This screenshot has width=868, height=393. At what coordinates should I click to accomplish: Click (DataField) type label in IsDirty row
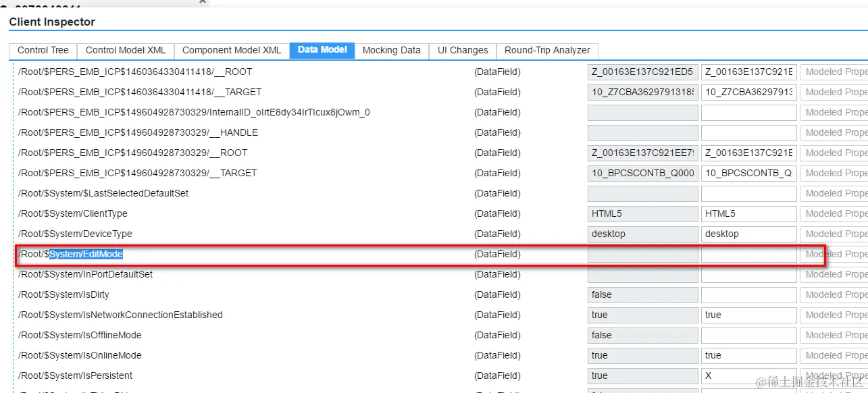point(497,294)
